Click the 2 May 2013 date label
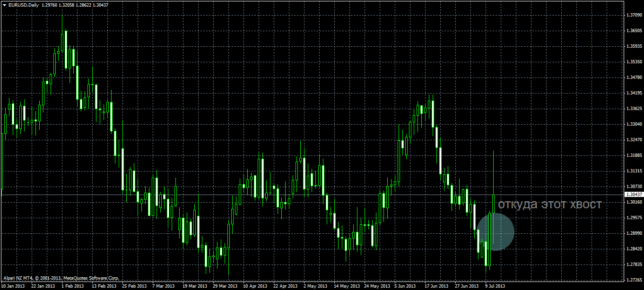 point(315,286)
